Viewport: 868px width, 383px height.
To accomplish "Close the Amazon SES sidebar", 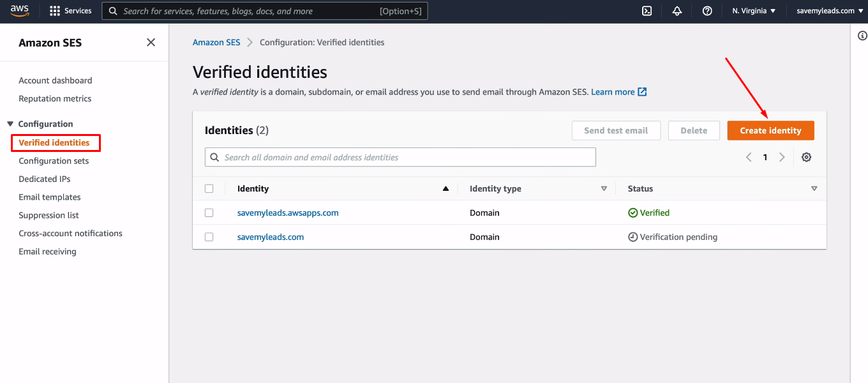I will click(151, 42).
